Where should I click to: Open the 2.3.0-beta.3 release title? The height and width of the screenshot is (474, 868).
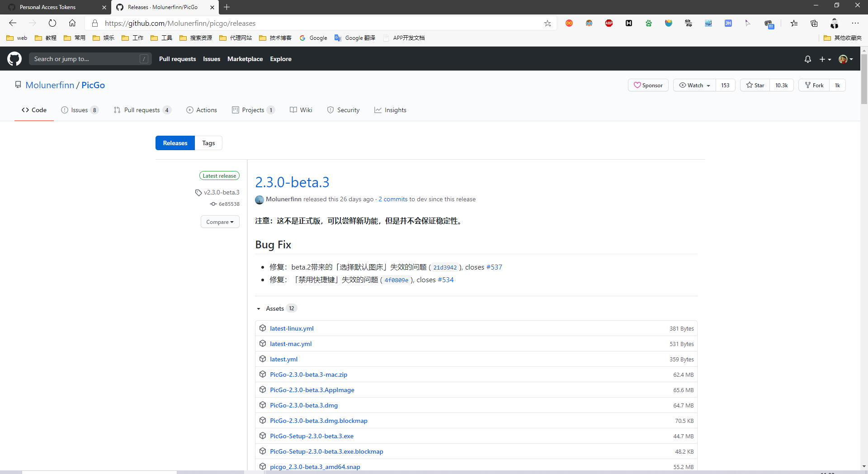pyautogui.click(x=292, y=182)
